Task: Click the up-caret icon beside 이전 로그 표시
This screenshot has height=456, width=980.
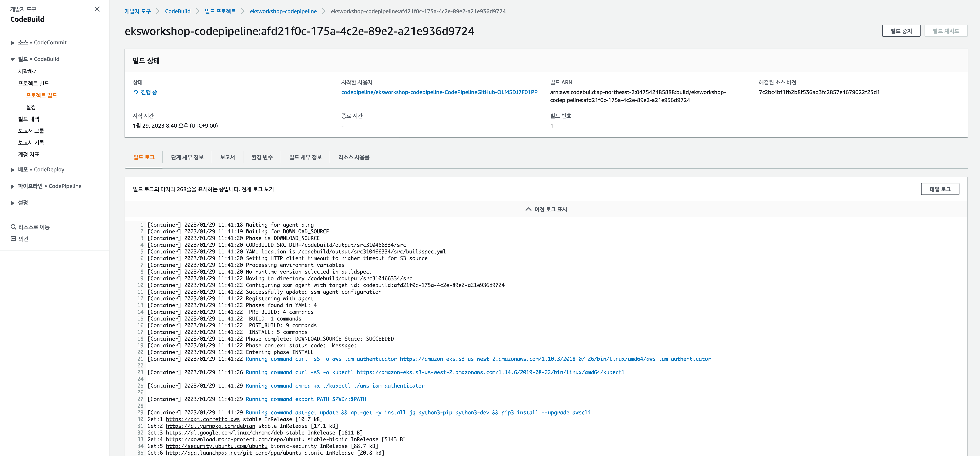Action: (528, 209)
